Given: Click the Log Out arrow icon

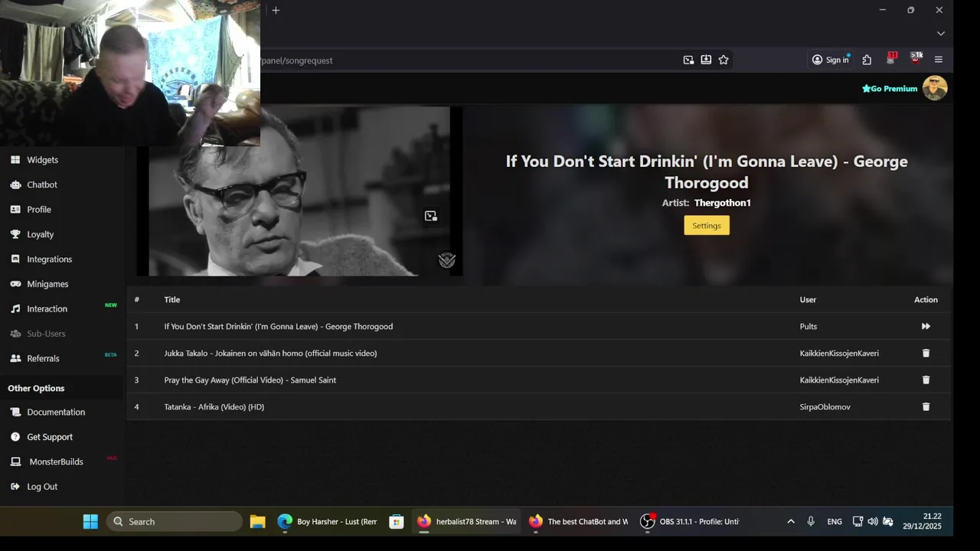Looking at the screenshot, I should 15,487.
